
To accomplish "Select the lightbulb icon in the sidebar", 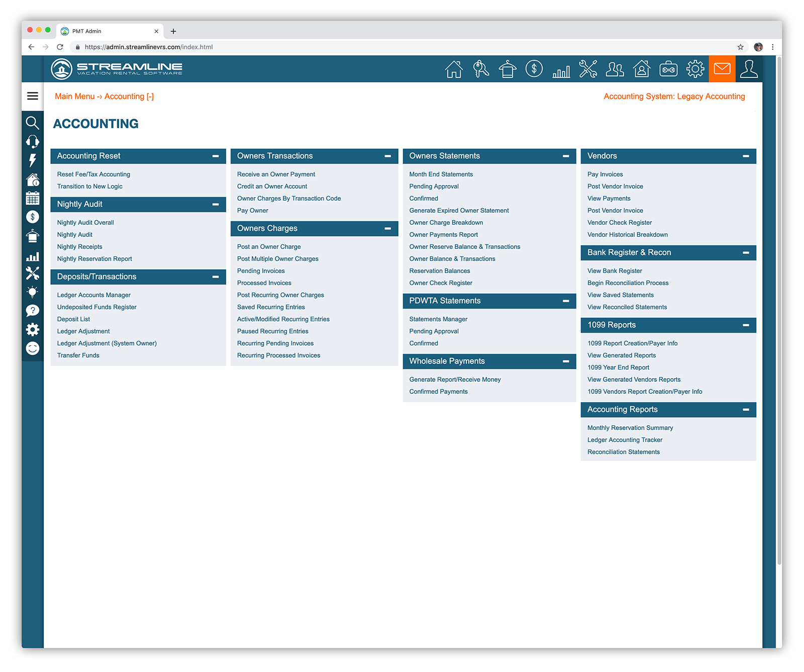I will point(32,292).
